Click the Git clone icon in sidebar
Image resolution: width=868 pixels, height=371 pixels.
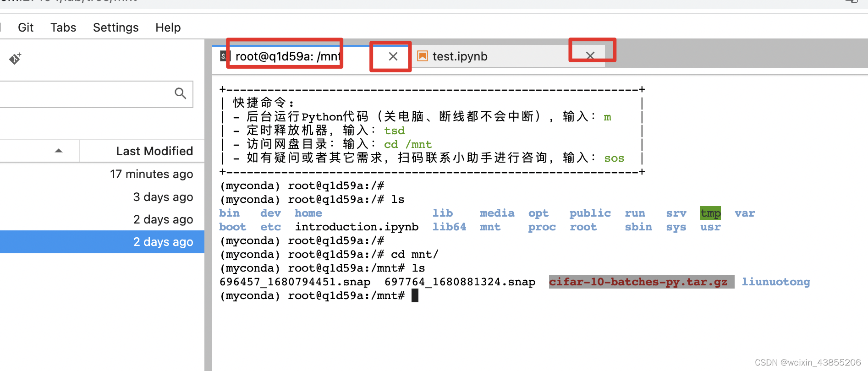(15, 59)
